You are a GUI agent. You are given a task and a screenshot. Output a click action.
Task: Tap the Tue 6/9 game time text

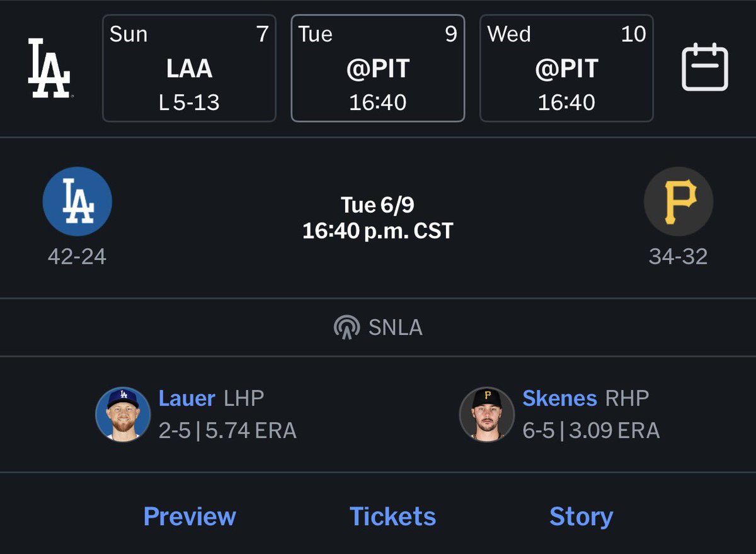point(378,218)
